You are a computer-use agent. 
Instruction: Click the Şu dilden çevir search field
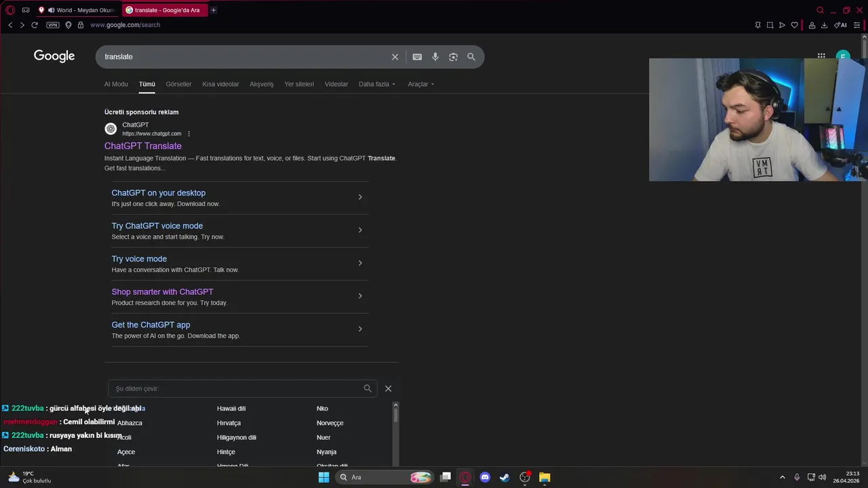tap(243, 388)
